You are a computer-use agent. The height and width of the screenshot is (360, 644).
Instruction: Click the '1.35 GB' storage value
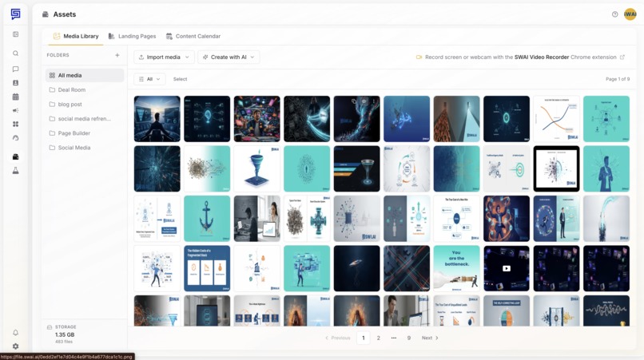[x=65, y=334]
